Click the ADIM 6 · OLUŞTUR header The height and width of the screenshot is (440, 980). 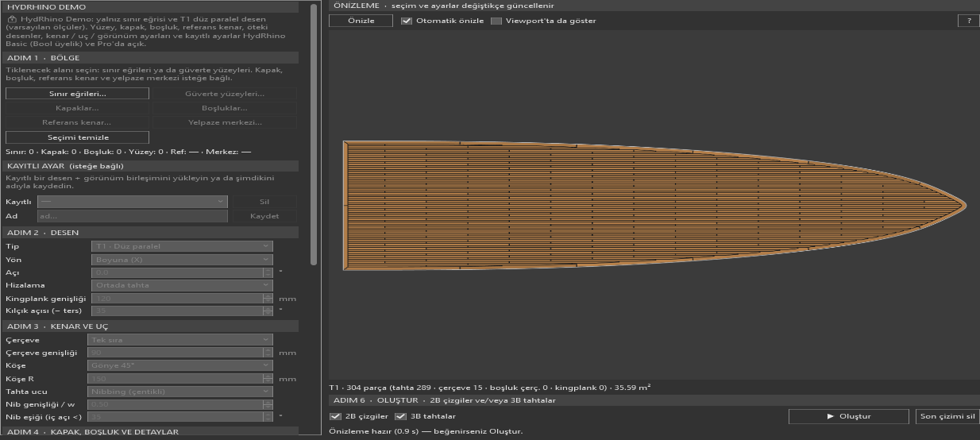[654, 400]
